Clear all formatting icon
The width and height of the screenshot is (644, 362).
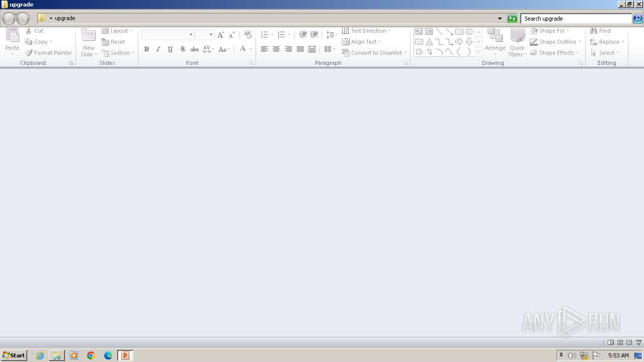pos(248,35)
